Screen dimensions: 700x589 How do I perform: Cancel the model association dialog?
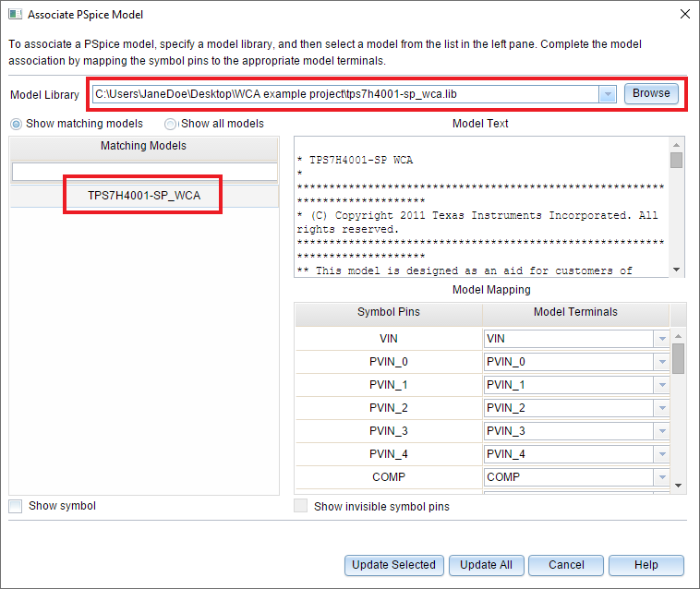[x=566, y=565]
